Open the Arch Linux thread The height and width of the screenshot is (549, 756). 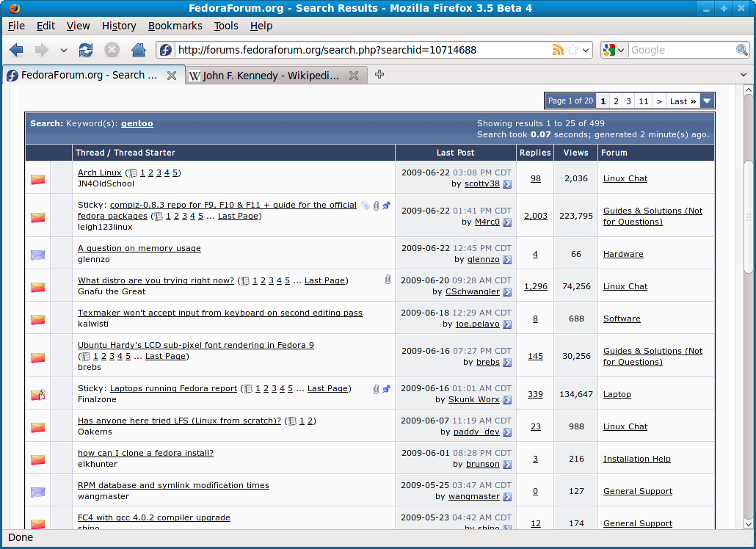[x=99, y=172]
